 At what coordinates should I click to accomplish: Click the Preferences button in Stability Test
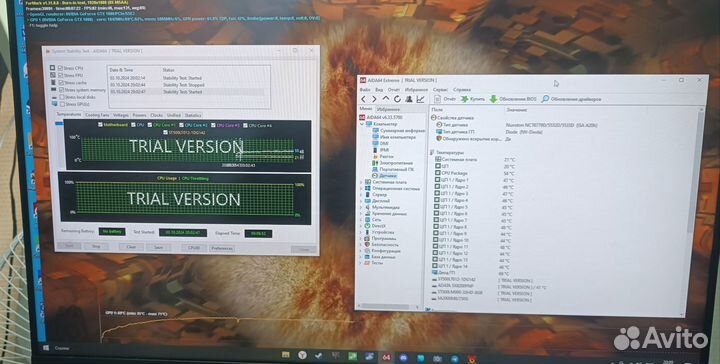(x=222, y=248)
